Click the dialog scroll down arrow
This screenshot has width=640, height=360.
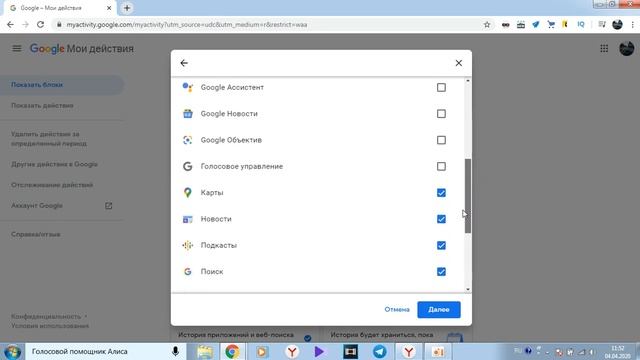(468, 289)
